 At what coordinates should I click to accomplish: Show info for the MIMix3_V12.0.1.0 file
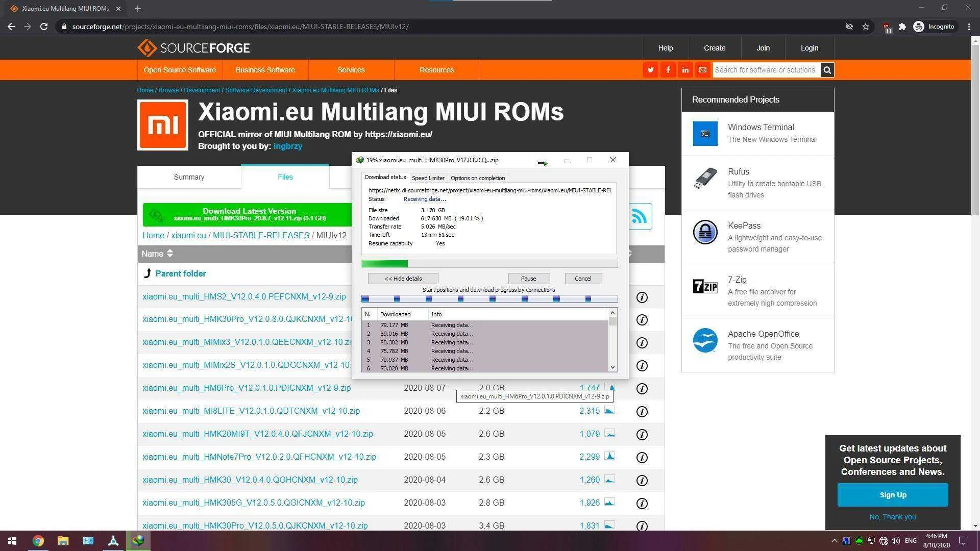point(642,343)
